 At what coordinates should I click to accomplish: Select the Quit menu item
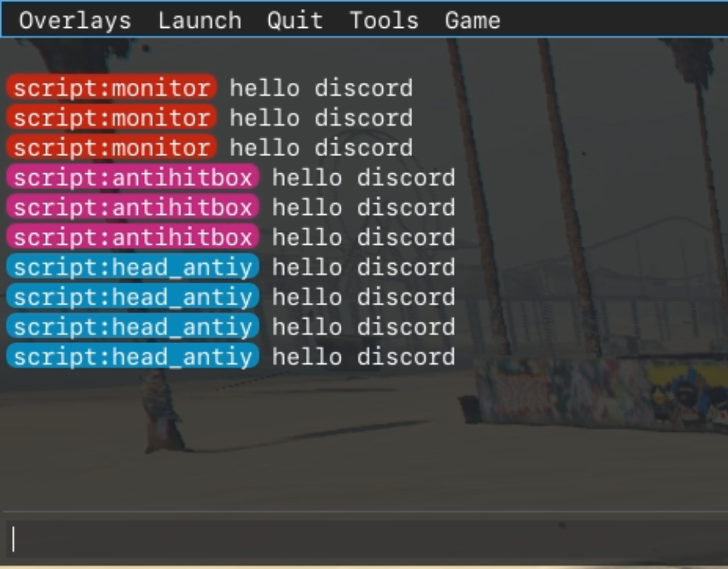[x=295, y=21]
